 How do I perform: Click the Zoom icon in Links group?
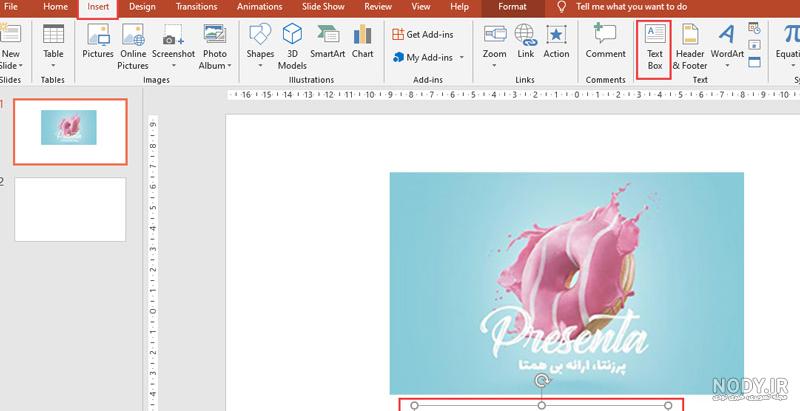494,35
